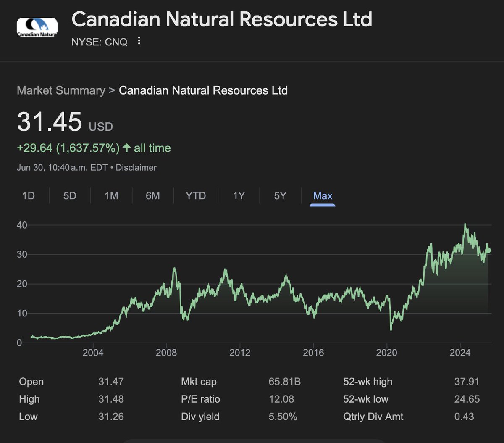Click the Canadian Natural Resources Ltd breadcrumb text

click(203, 90)
